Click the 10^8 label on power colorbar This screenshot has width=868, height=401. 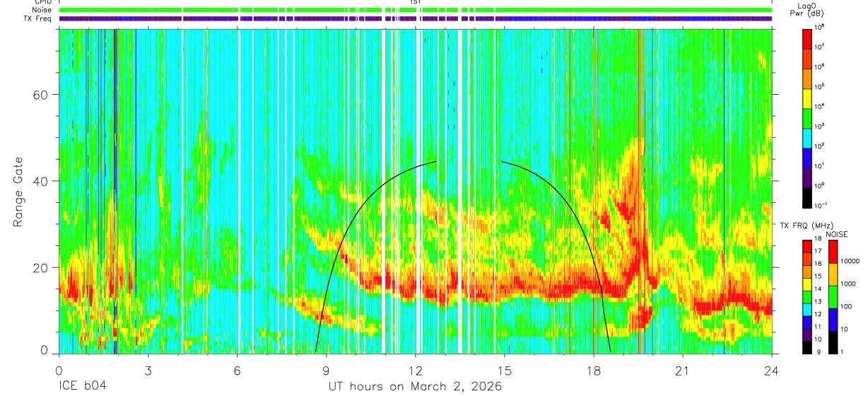pyautogui.click(x=821, y=27)
